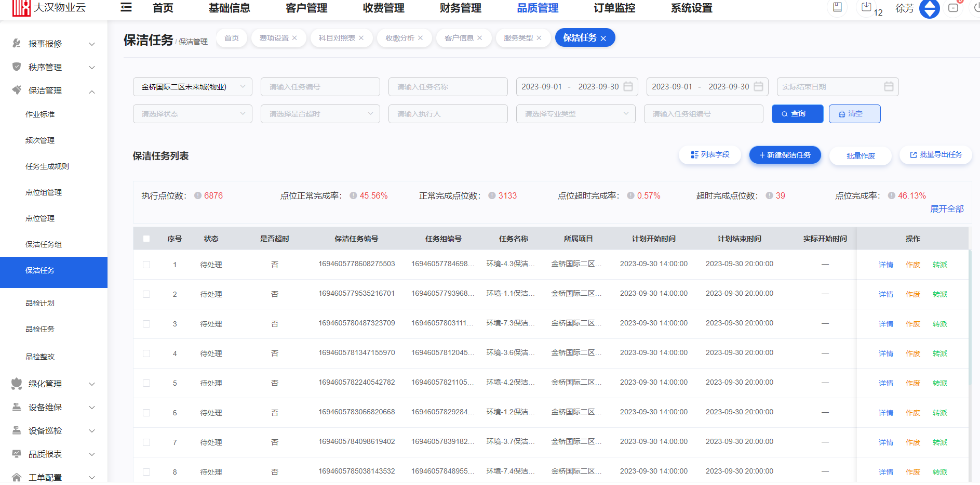Collapse the 保洁管理 sidebar group
Image resolution: width=980 pixels, height=485 pixels.
(92, 91)
